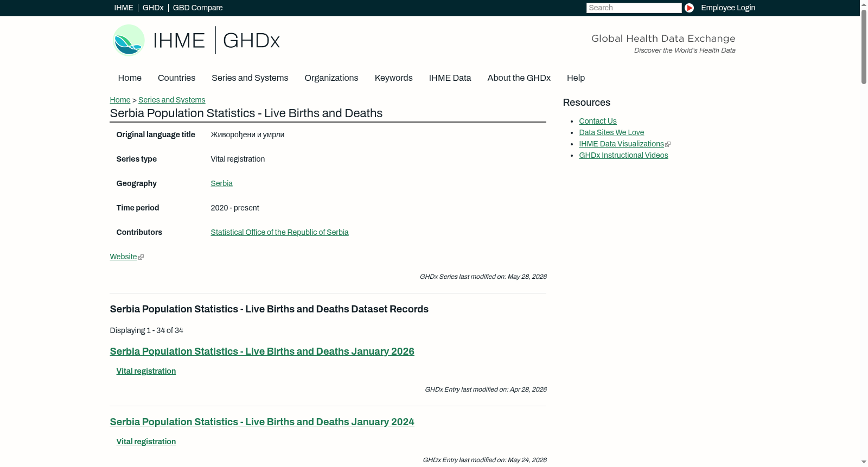868x467 pixels.
Task: Click the Dataset Records section heading
Action: click(270, 309)
